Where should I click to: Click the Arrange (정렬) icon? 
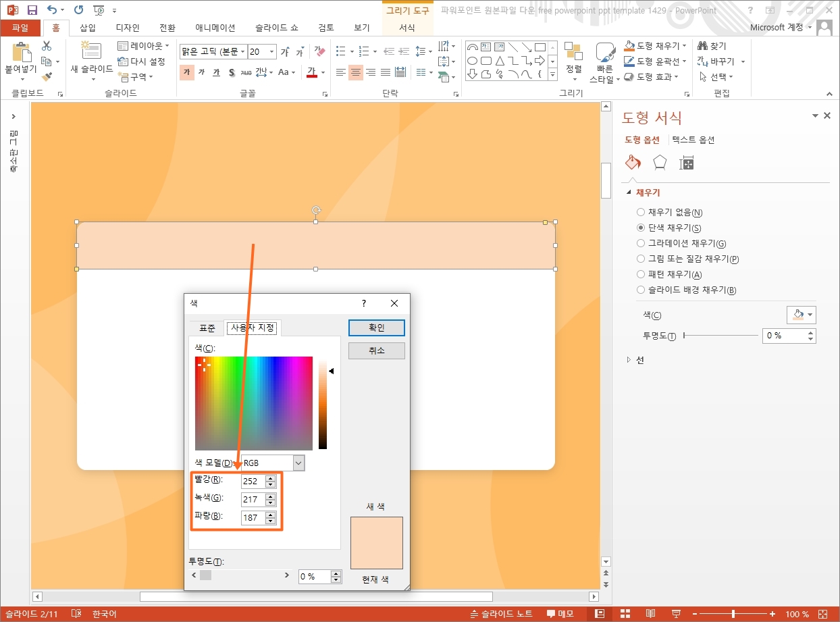tap(573, 52)
